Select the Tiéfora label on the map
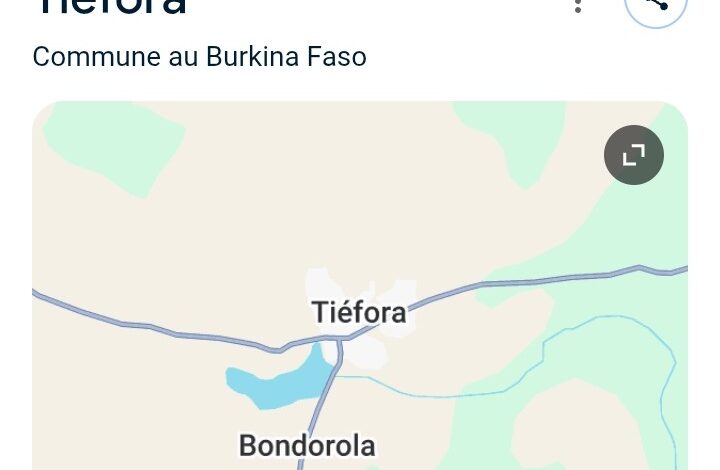The height and width of the screenshot is (470, 720). point(359,313)
